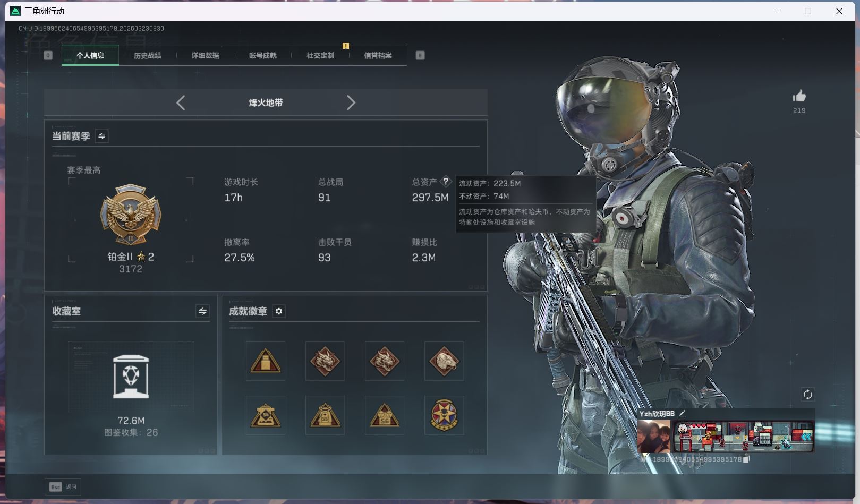
Task: Click the help icon beside 总资产
Action: click(446, 181)
